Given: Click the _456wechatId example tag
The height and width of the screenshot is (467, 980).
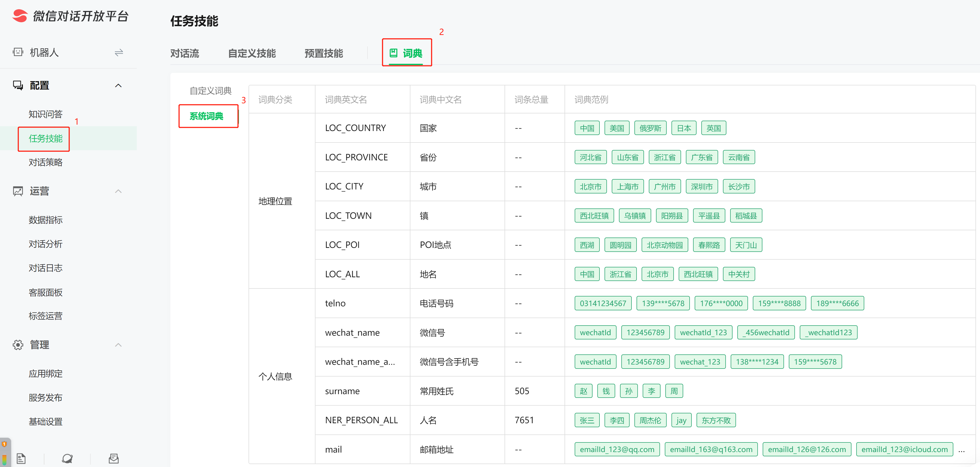Looking at the screenshot, I should 766,333.
